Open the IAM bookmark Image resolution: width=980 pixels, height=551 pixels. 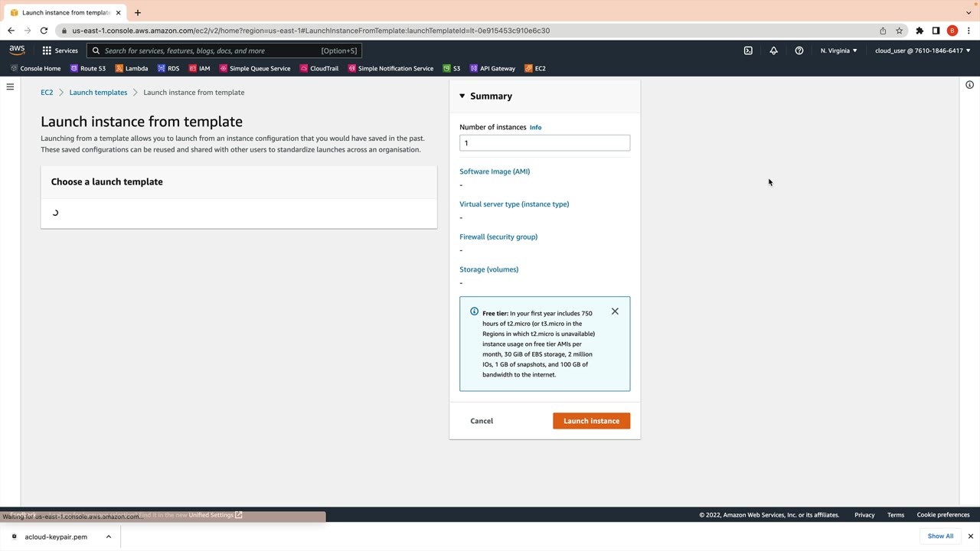(199, 68)
